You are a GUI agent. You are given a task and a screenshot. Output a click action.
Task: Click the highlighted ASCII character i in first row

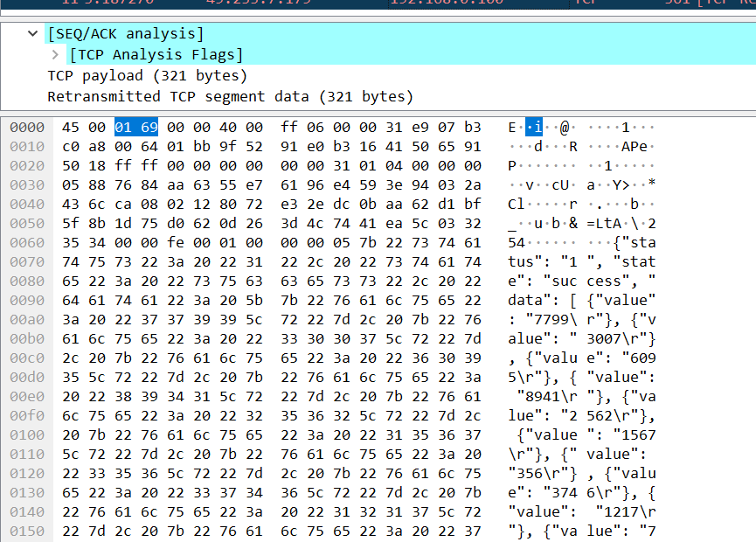(x=542, y=128)
